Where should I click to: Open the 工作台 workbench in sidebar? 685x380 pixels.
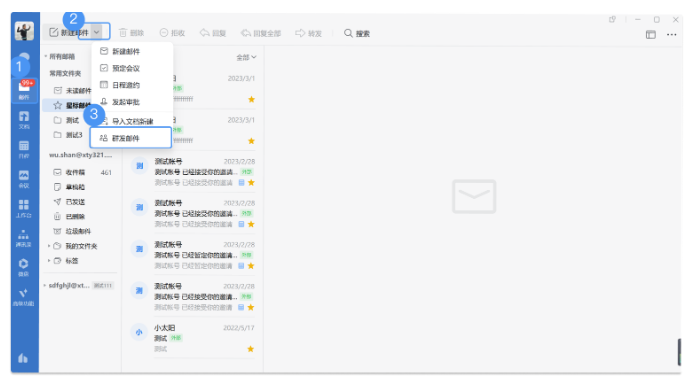24,208
